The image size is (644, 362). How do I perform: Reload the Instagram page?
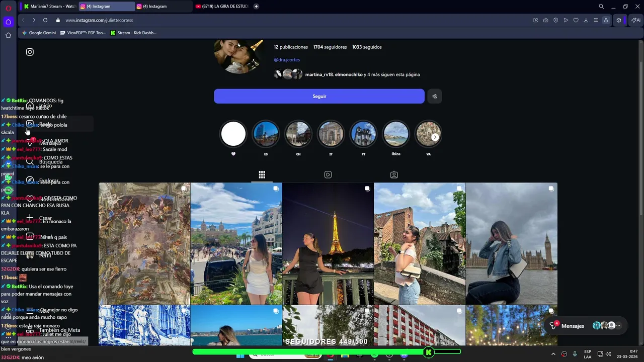tap(45, 20)
